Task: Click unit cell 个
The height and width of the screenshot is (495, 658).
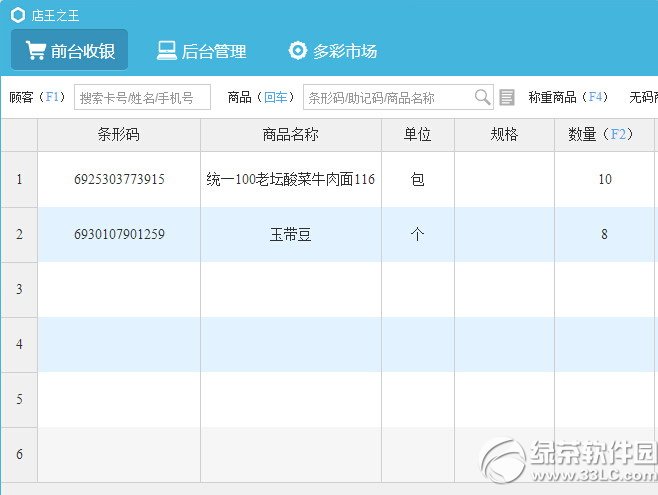Action: click(x=418, y=234)
